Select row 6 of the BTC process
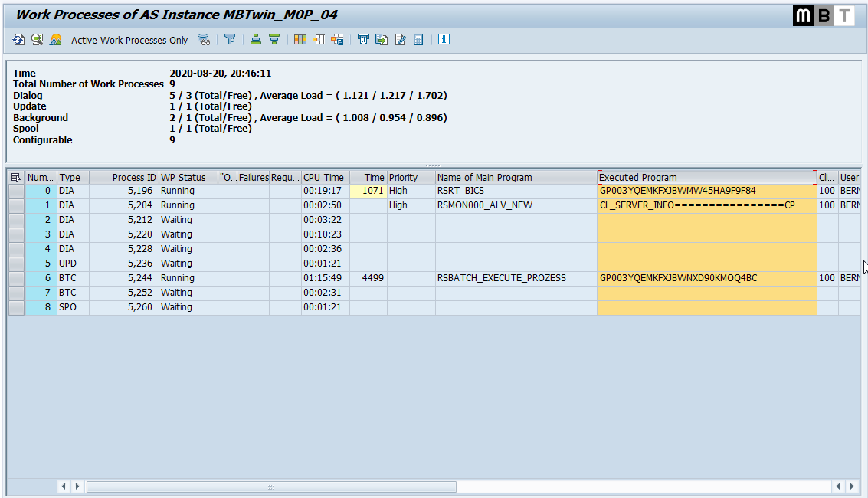 [x=15, y=277]
